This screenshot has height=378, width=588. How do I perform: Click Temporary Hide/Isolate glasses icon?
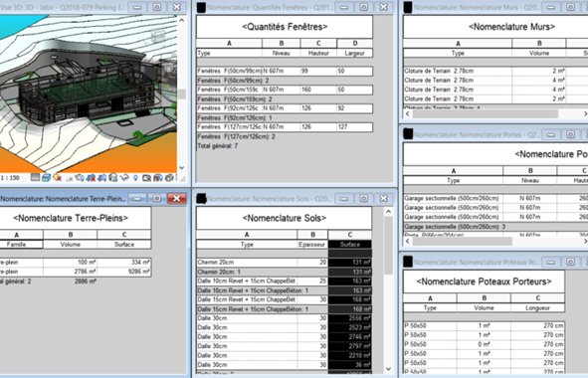124,178
